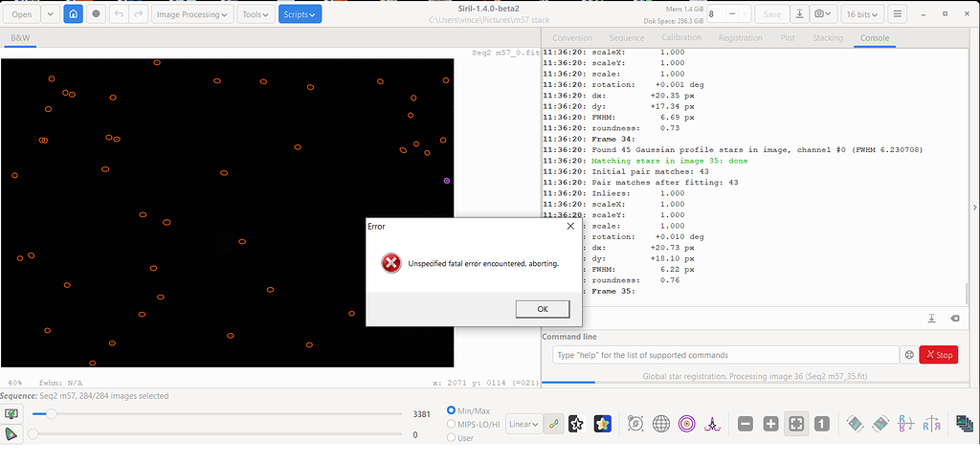
Task: Change the 16 bits depth dropdown
Action: pos(862,14)
